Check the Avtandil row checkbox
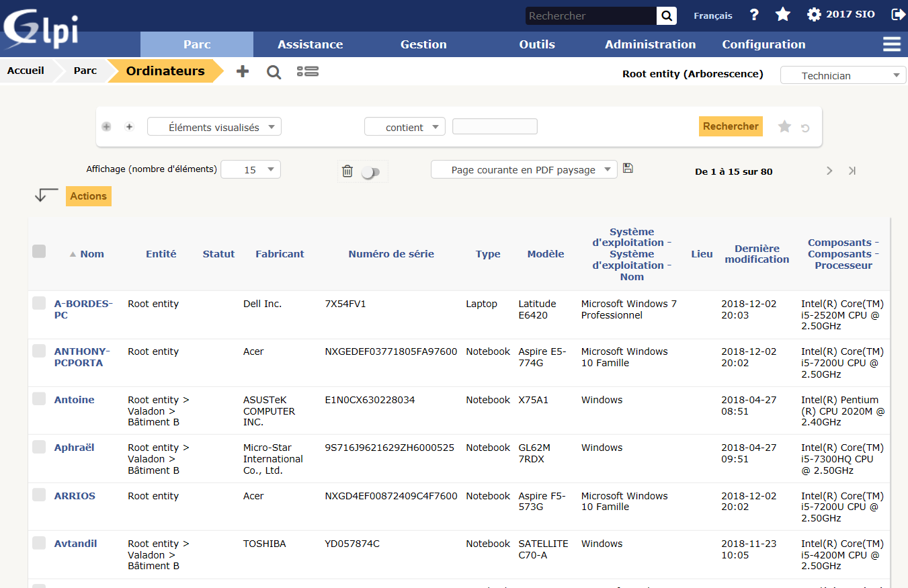This screenshot has width=908, height=588. point(39,543)
